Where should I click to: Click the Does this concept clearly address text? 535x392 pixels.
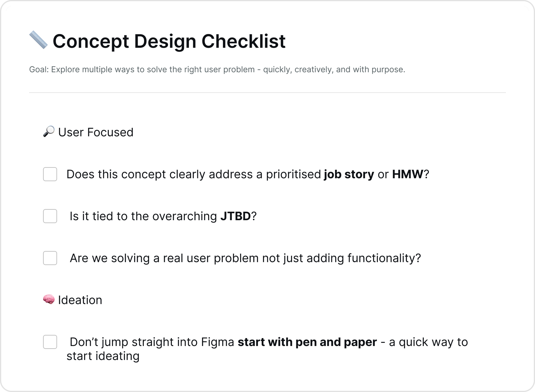(248, 174)
